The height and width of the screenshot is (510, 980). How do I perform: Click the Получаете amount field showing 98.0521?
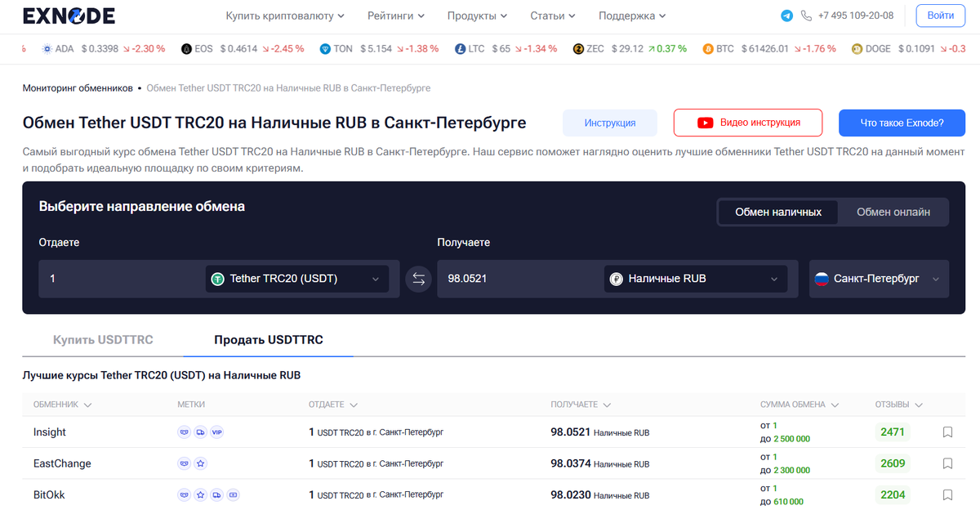pos(520,279)
